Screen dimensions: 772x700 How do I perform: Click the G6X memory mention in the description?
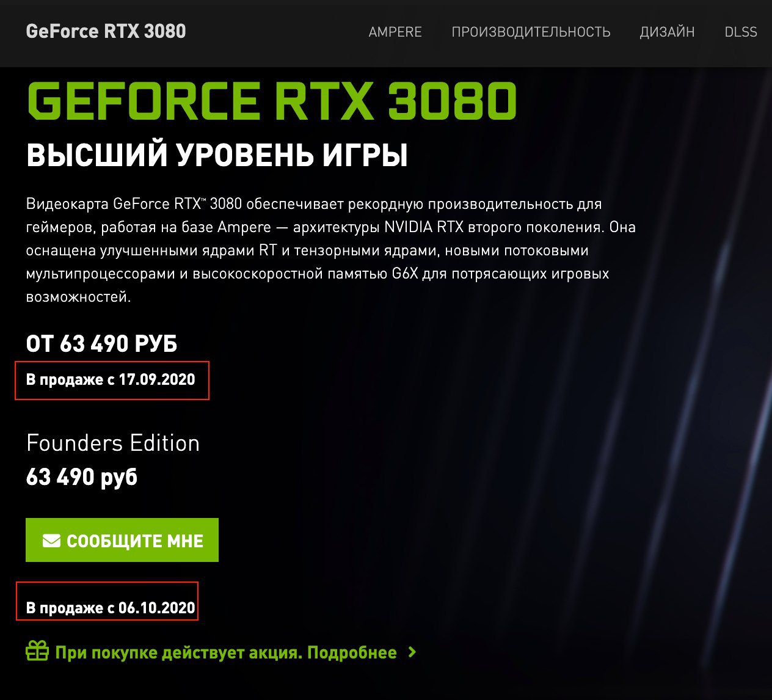(x=405, y=274)
